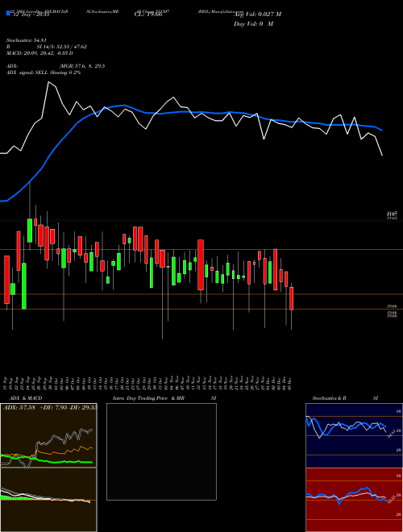The width and height of the screenshot is (403, 532).
Task: Open the red RSI mini chart
Action: pos(354,500)
